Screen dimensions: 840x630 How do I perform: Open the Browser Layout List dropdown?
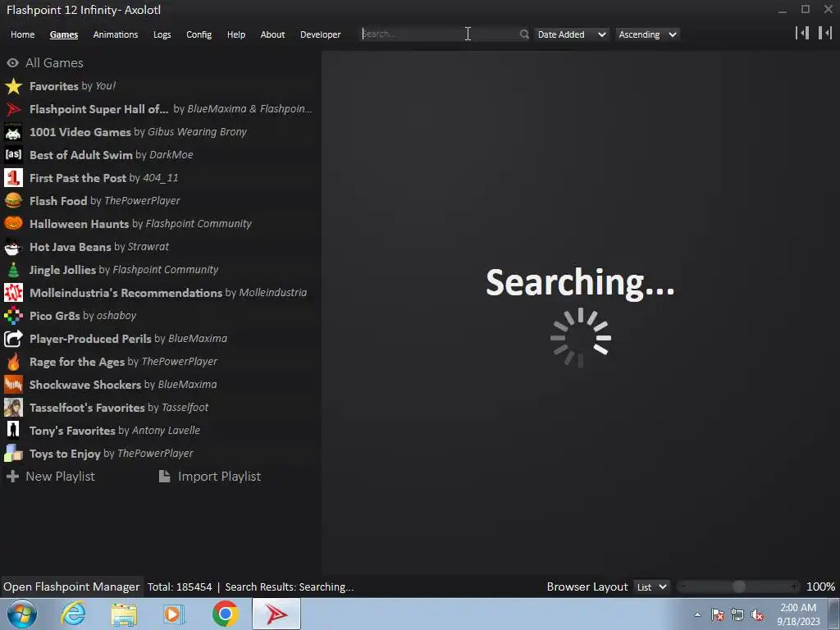[x=651, y=587]
